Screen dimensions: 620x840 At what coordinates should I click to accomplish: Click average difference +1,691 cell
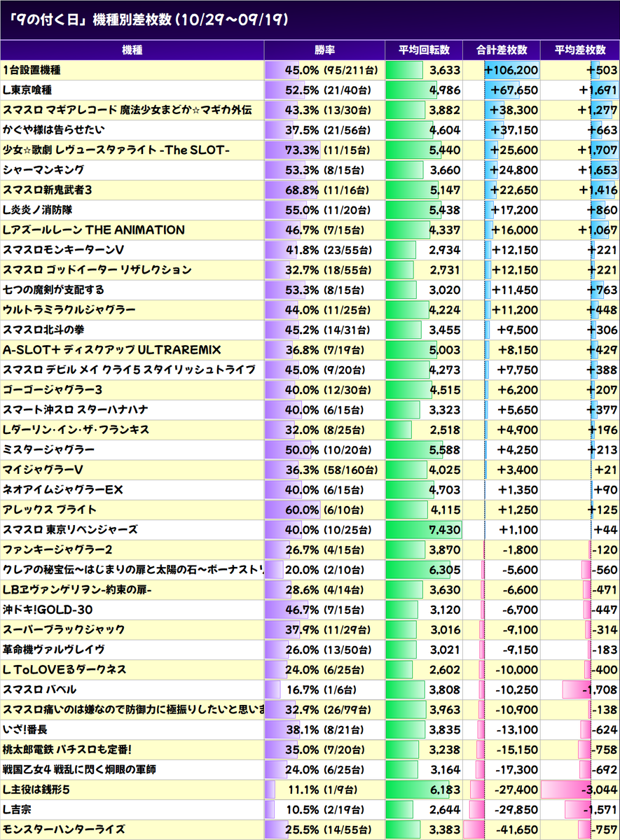pos(580,90)
